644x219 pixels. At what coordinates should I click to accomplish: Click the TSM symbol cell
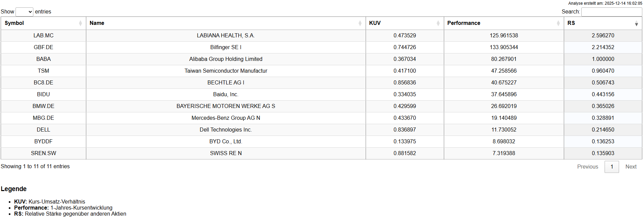click(43, 71)
